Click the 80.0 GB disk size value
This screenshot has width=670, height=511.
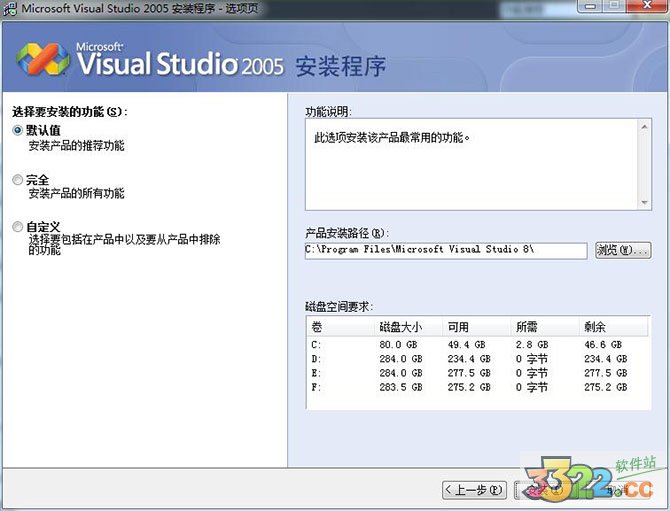click(x=398, y=345)
